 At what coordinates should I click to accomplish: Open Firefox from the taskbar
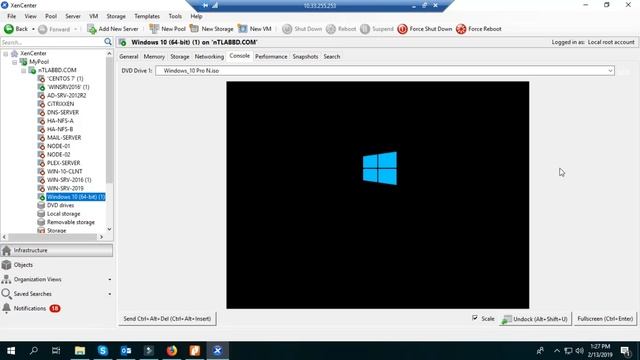pos(172,351)
